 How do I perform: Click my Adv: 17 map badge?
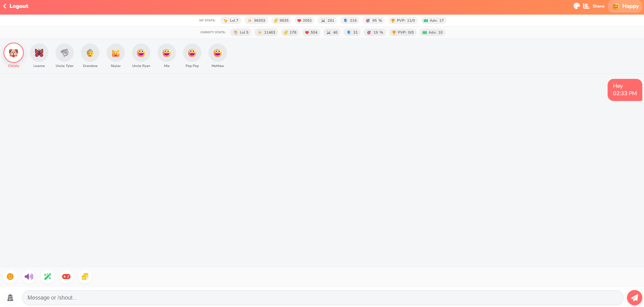(x=434, y=20)
